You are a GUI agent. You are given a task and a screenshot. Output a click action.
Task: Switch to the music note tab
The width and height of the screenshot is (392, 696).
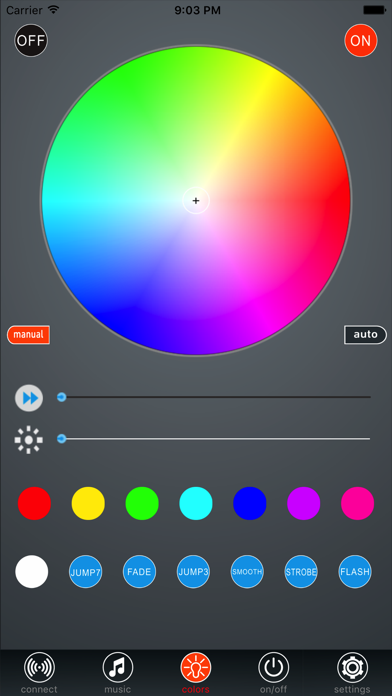118,667
